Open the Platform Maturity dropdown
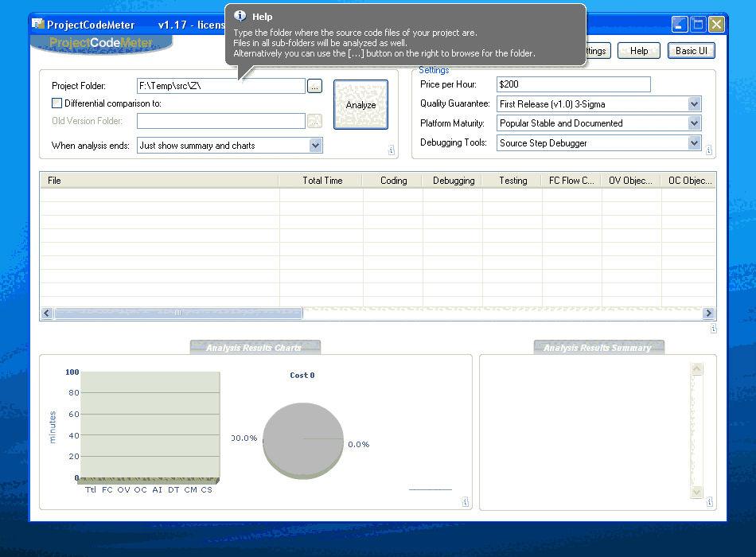756x557 pixels. coord(694,123)
